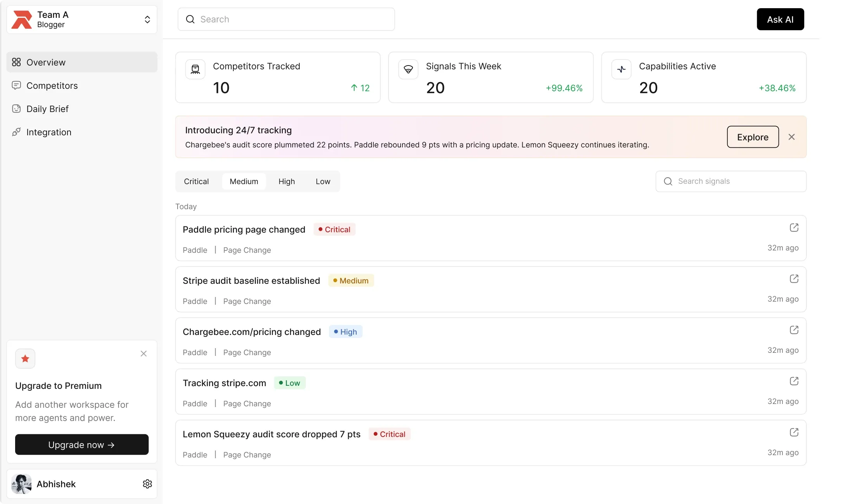Click the Integration plug icon in sidebar

coord(16,132)
